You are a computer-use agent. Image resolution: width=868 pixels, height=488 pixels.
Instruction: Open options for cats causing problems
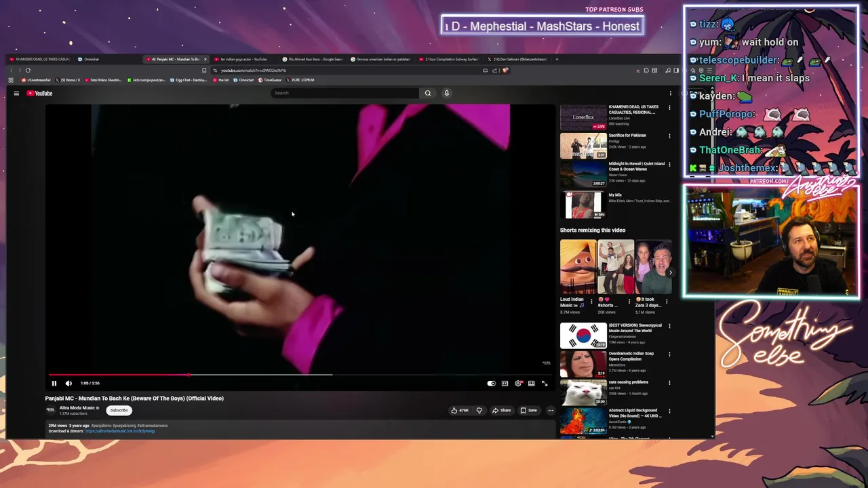(x=669, y=382)
